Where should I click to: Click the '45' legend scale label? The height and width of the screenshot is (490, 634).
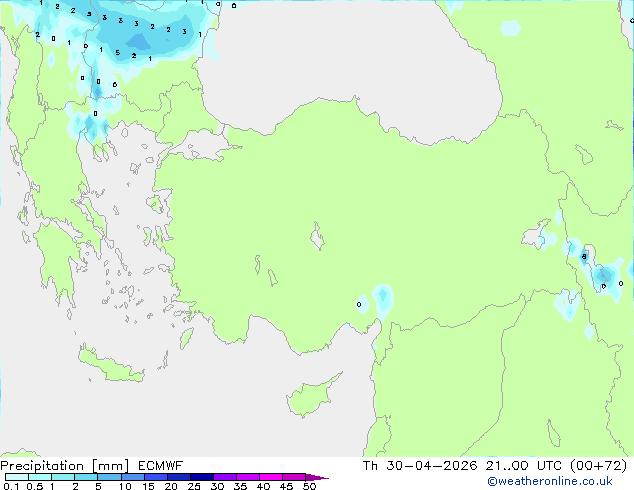pyautogui.click(x=286, y=486)
